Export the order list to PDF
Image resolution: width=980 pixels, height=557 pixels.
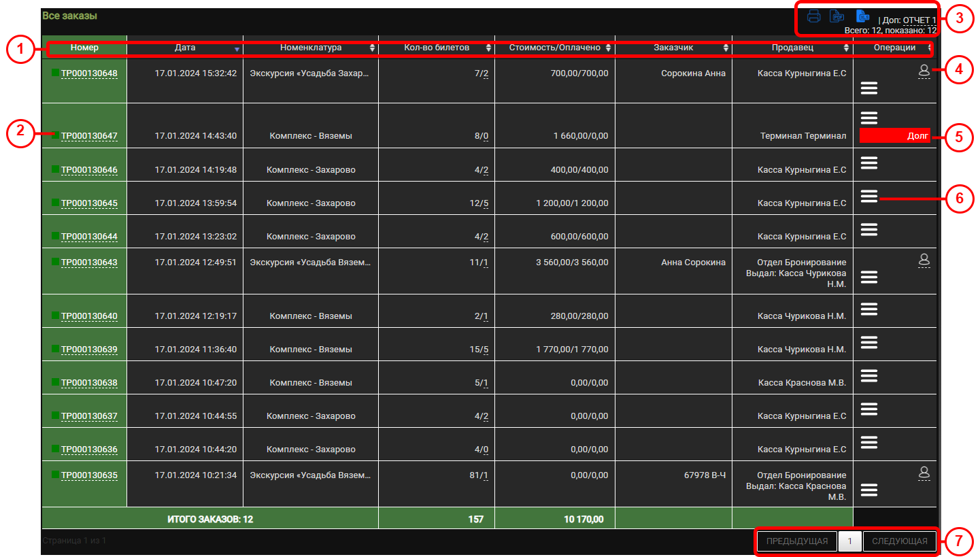(837, 17)
